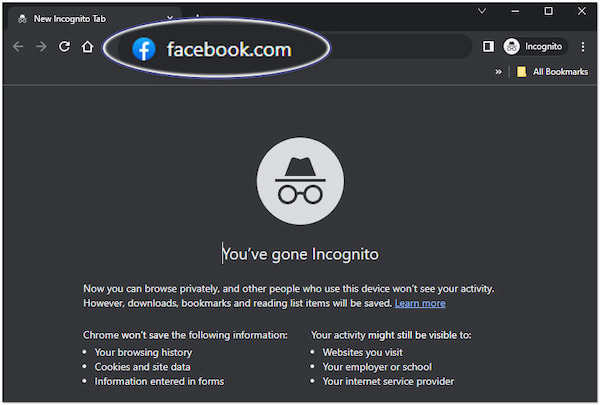Add a new tab with plus button
Image resolution: width=600 pixels, height=405 pixels.
click(193, 18)
